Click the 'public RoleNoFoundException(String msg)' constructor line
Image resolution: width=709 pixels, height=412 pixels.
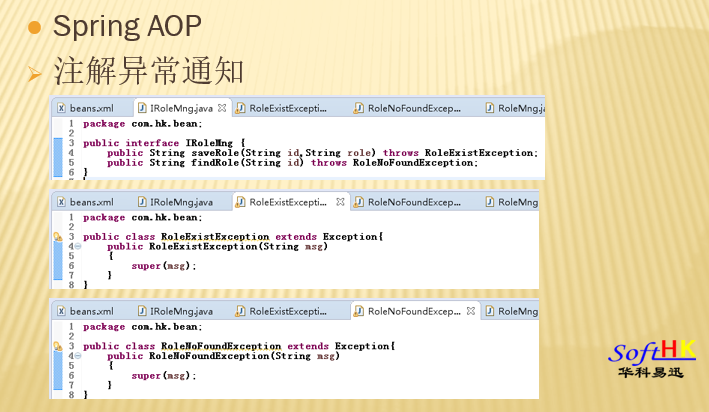[x=223, y=356]
